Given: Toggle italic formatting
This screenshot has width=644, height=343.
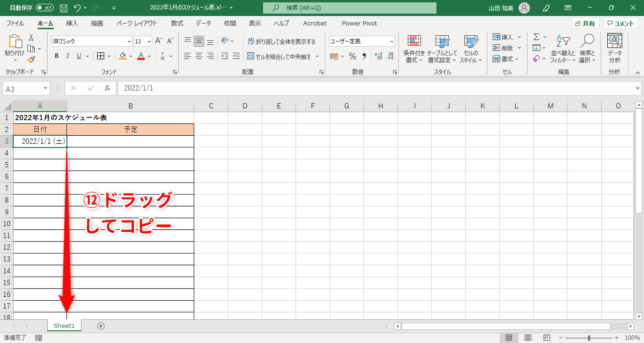Looking at the screenshot, I should click(68, 56).
